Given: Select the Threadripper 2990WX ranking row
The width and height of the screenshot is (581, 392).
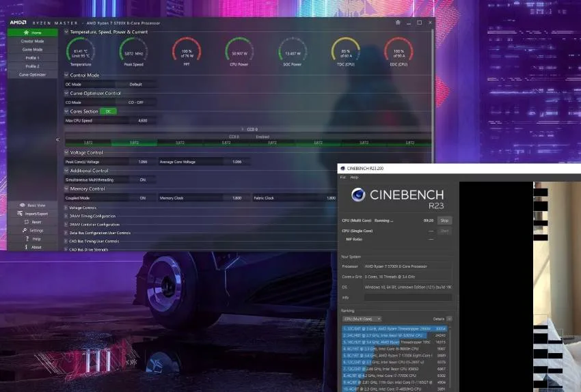Looking at the screenshot, I should coord(394,328).
